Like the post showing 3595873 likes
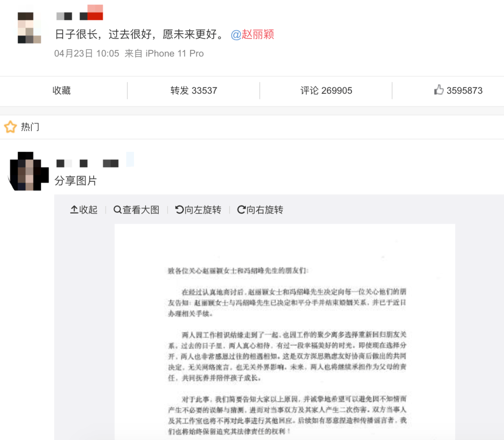Screen dimensions: 504x440 [458, 90]
